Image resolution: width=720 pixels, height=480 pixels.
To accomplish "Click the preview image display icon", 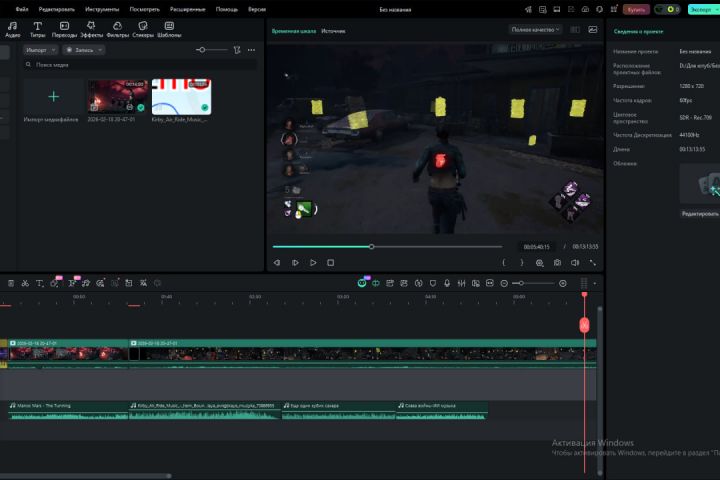I will pos(593,29).
